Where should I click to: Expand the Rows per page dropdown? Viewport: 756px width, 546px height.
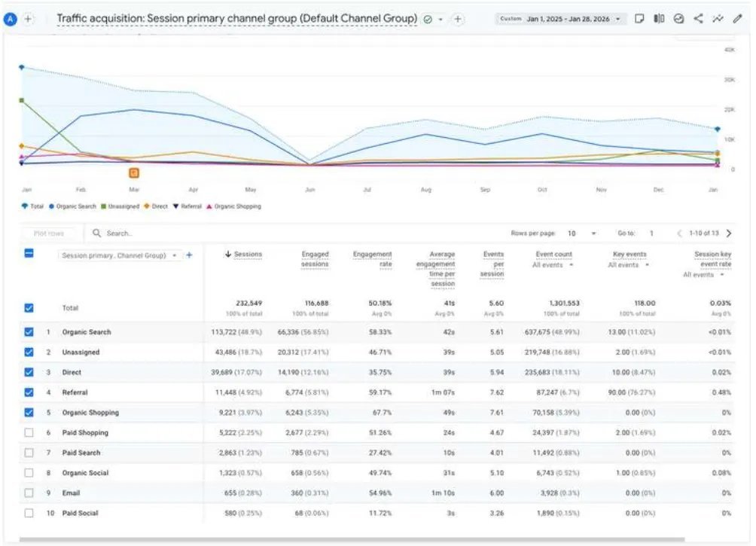point(582,233)
